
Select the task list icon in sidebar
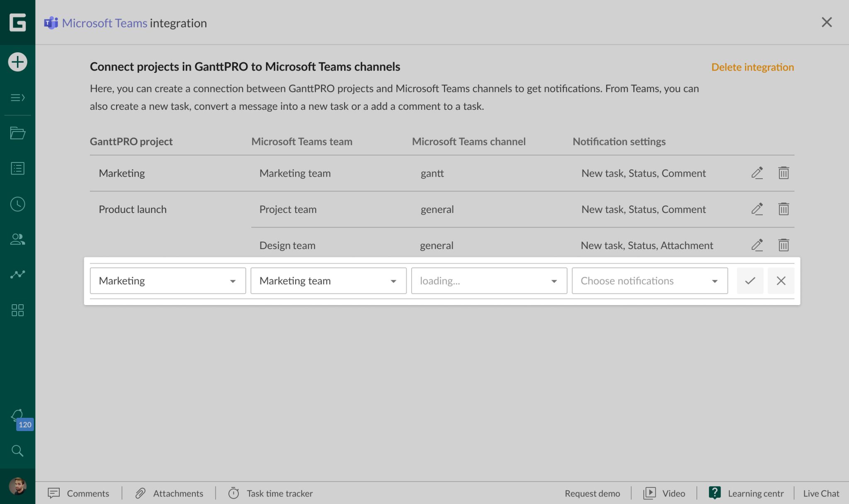tap(17, 168)
